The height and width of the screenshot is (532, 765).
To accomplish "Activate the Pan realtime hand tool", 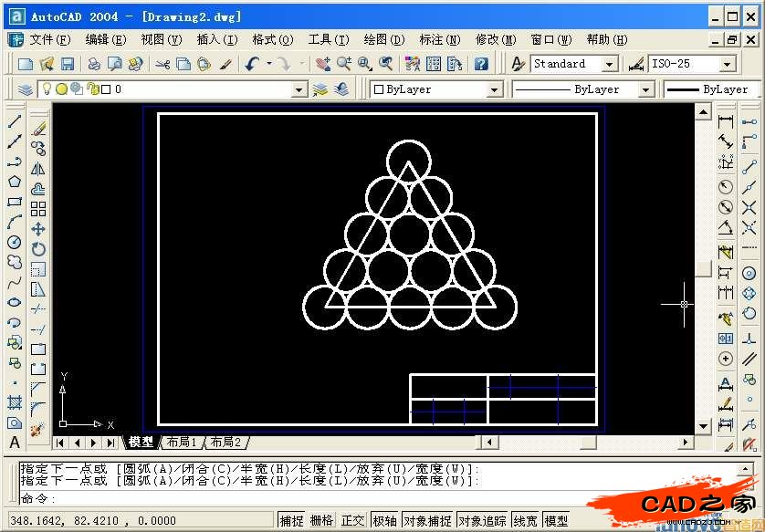I will click(x=322, y=64).
